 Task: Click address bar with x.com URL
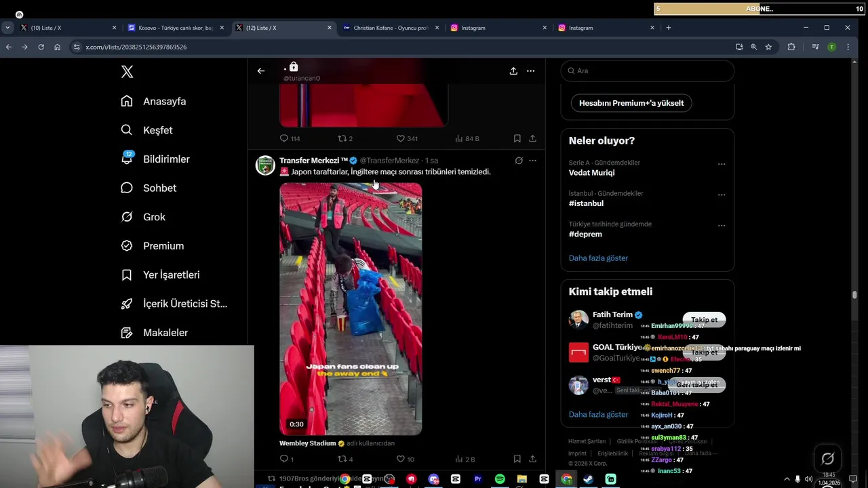400,47
